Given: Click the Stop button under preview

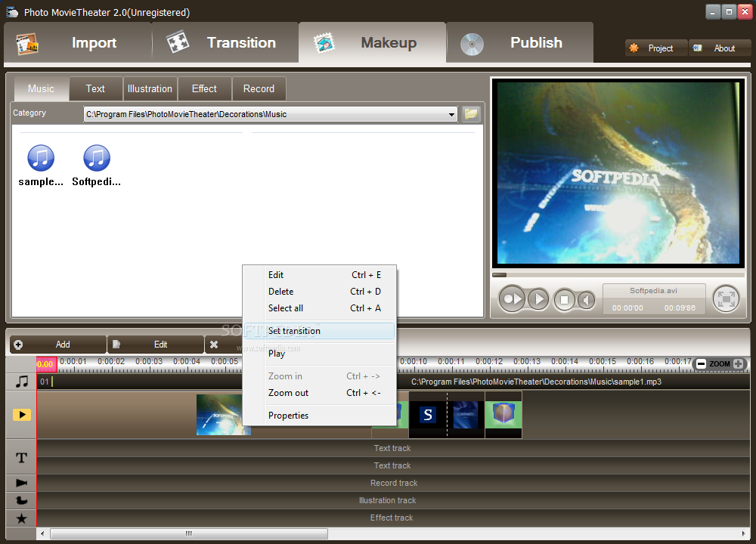Looking at the screenshot, I should click(x=564, y=300).
